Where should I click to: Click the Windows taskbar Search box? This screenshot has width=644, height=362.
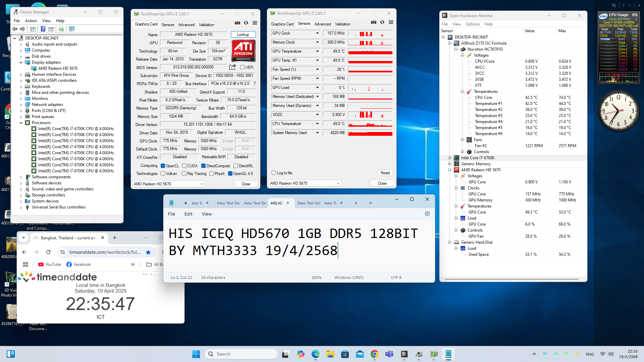tap(241, 354)
